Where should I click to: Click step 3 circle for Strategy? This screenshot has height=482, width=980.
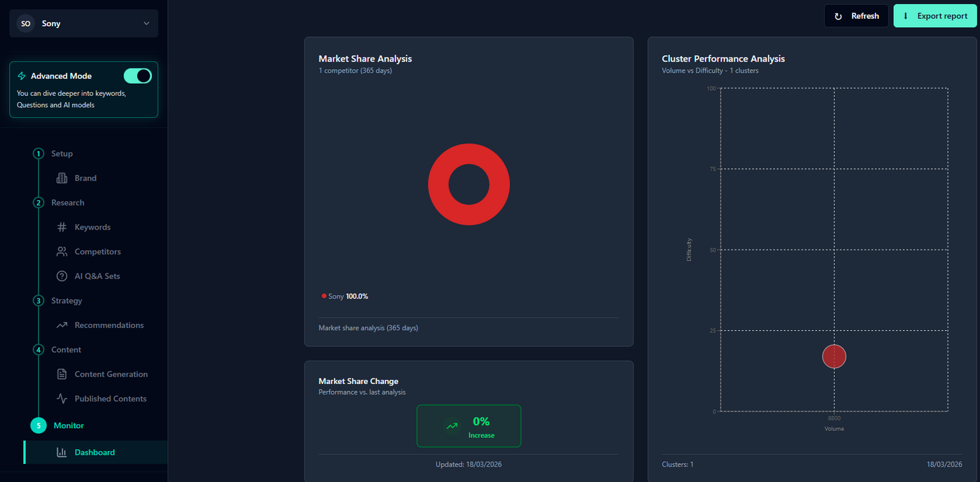[38, 300]
